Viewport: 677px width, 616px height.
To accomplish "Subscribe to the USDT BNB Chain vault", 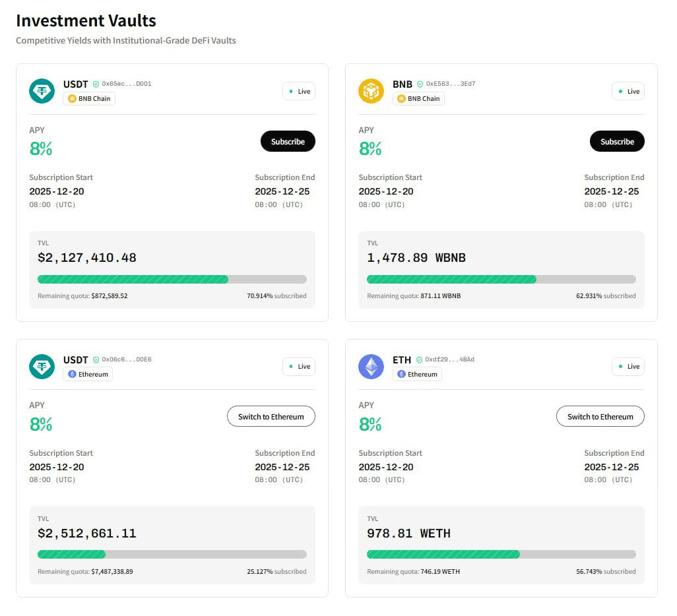I will pyautogui.click(x=288, y=141).
